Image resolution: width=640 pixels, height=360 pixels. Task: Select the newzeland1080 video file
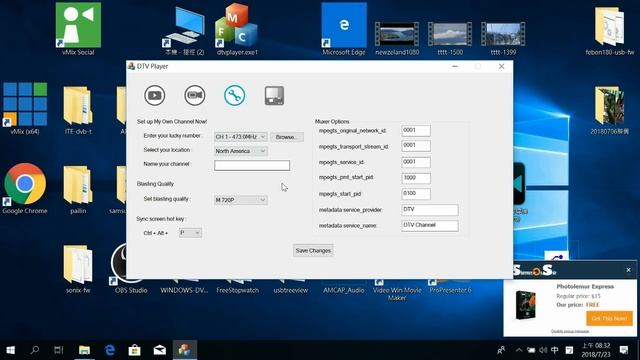click(x=397, y=38)
